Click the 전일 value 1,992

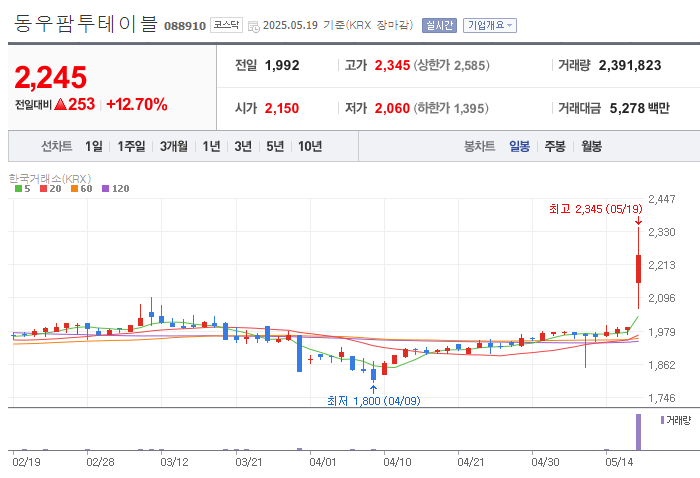click(282, 66)
